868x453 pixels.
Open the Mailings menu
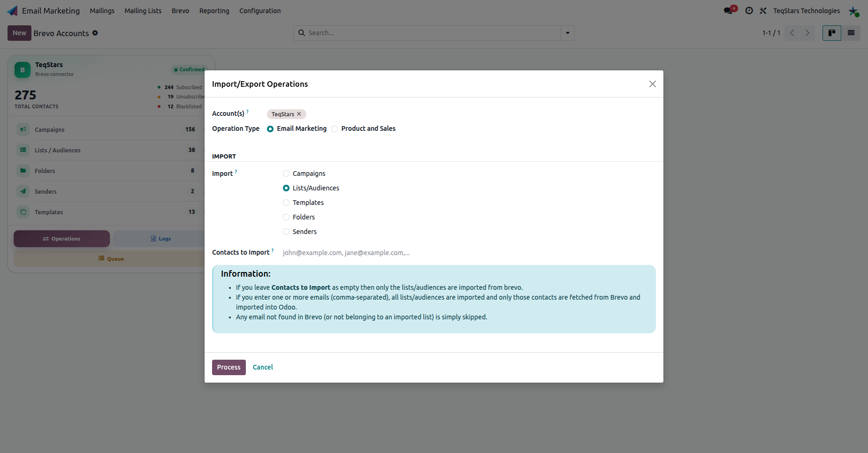(102, 11)
